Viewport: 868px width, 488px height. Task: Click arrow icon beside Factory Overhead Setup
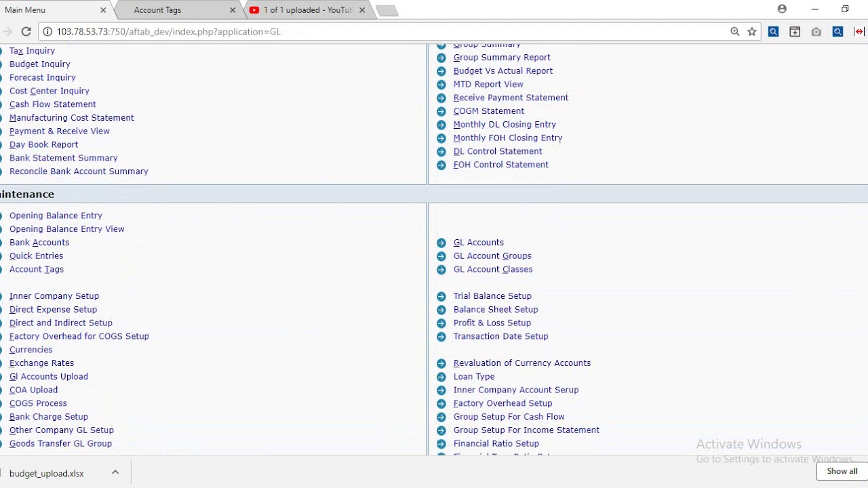click(x=441, y=404)
